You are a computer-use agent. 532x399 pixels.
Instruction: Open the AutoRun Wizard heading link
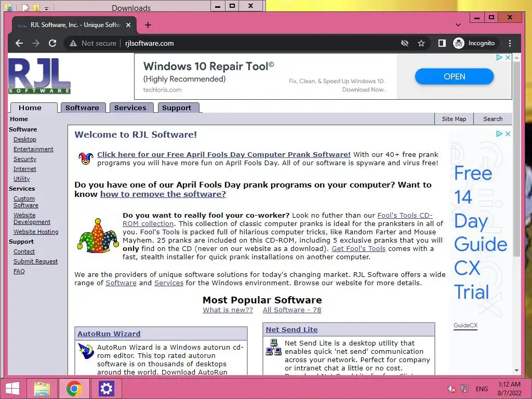click(x=109, y=334)
